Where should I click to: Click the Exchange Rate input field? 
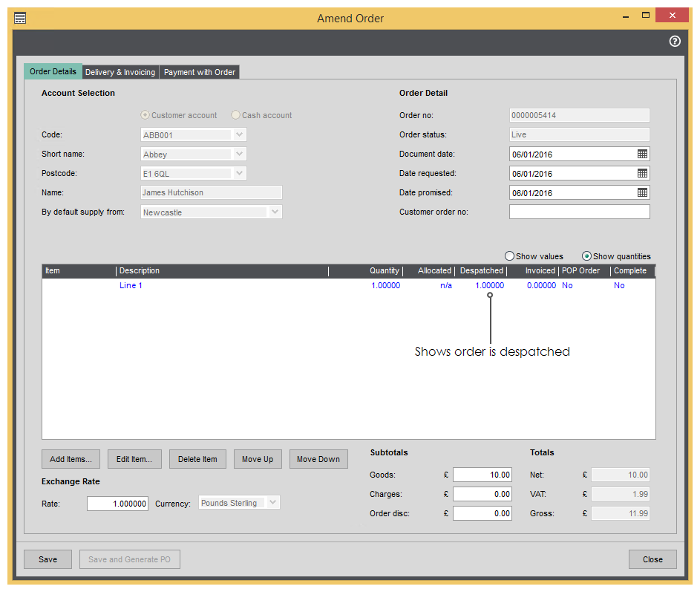(117, 503)
